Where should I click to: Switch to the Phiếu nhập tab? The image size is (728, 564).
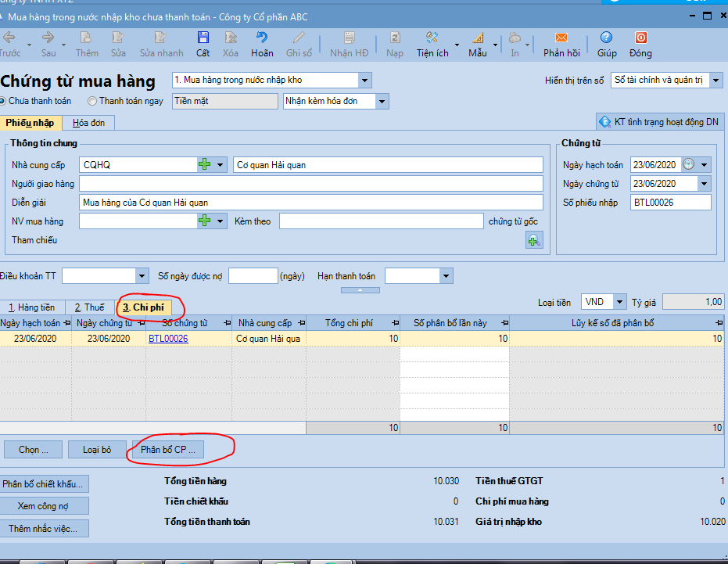coord(30,123)
